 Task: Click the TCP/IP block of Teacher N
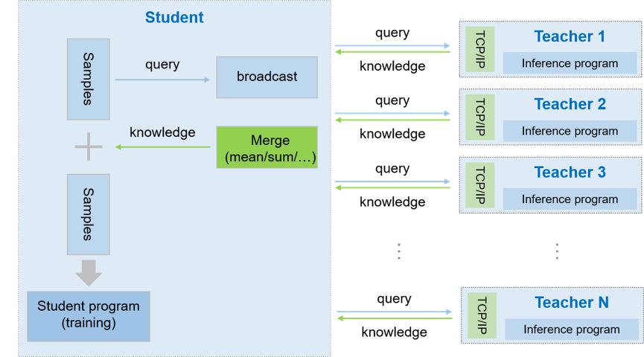coord(482,315)
